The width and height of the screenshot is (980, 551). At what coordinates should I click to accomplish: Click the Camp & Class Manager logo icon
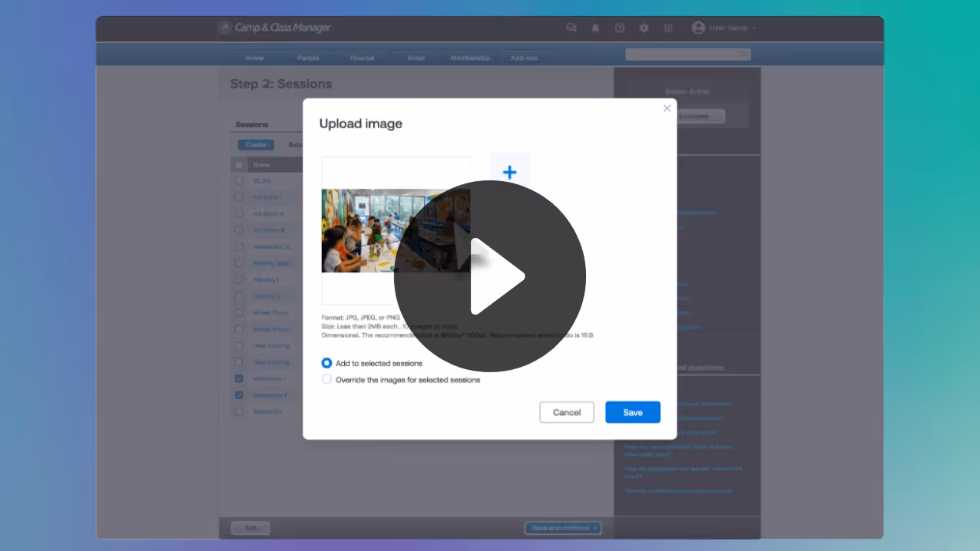coord(224,28)
